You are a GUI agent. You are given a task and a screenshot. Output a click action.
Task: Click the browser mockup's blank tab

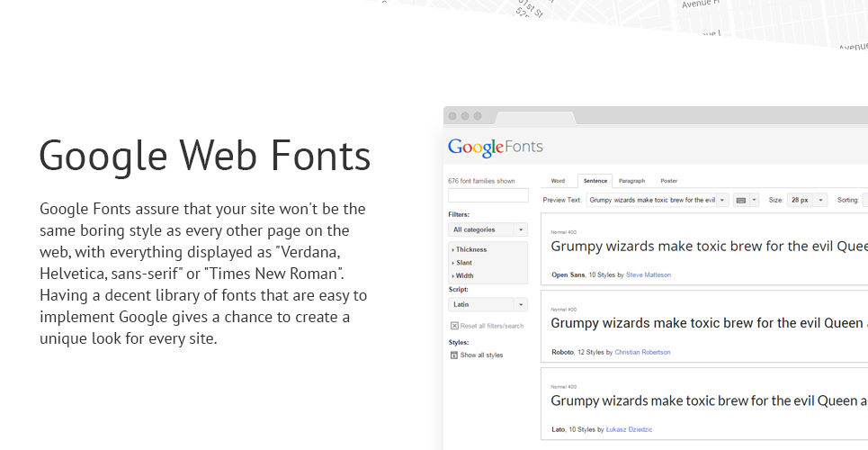[x=535, y=118]
